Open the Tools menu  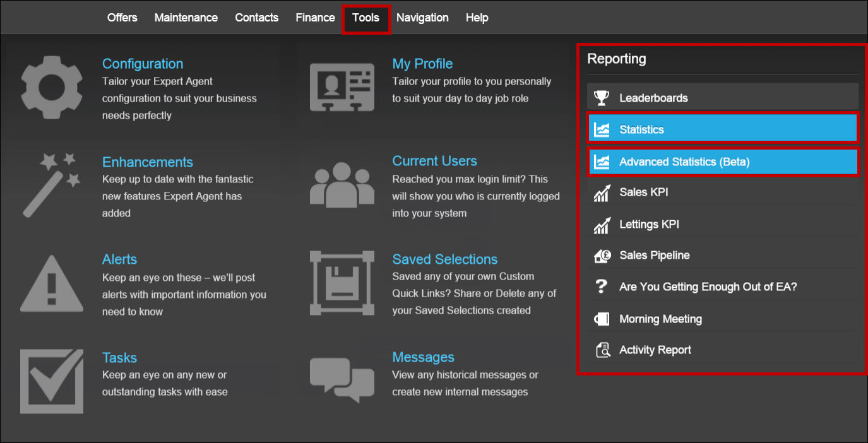(x=366, y=18)
